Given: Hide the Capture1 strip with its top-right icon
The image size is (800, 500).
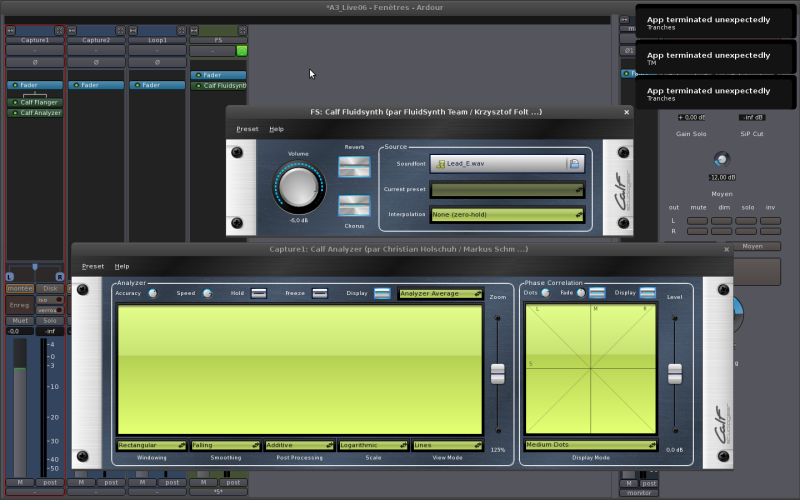Looking at the screenshot, I should click(x=59, y=31).
